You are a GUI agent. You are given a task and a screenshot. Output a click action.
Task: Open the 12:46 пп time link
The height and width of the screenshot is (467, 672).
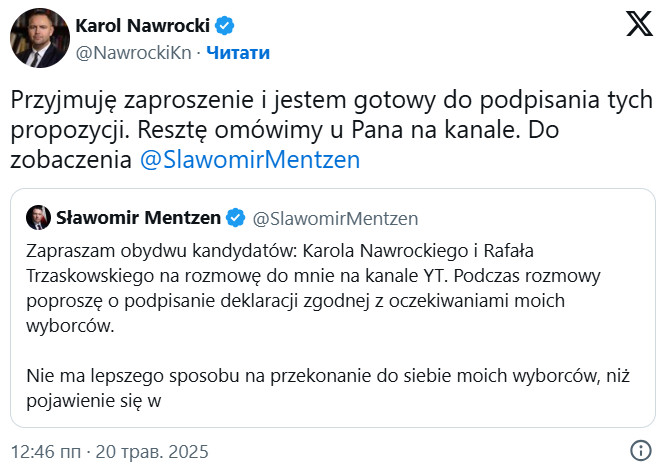coord(45,452)
